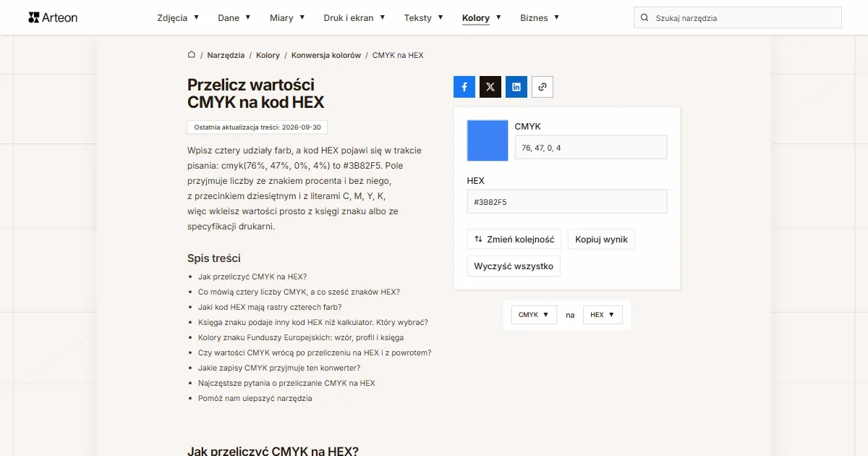
Task: Share page on Facebook
Action: [x=464, y=87]
